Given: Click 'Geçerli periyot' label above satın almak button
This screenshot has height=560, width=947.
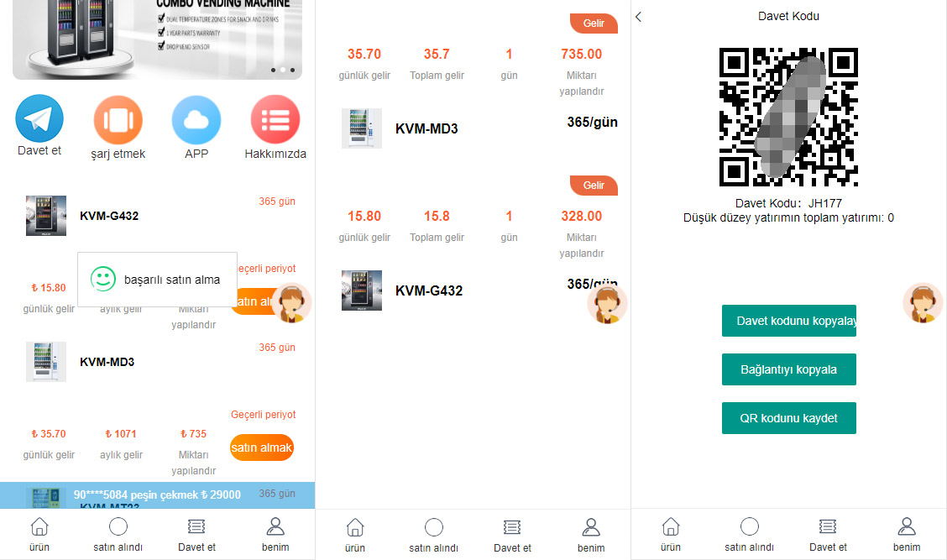Looking at the screenshot, I should click(x=264, y=415).
